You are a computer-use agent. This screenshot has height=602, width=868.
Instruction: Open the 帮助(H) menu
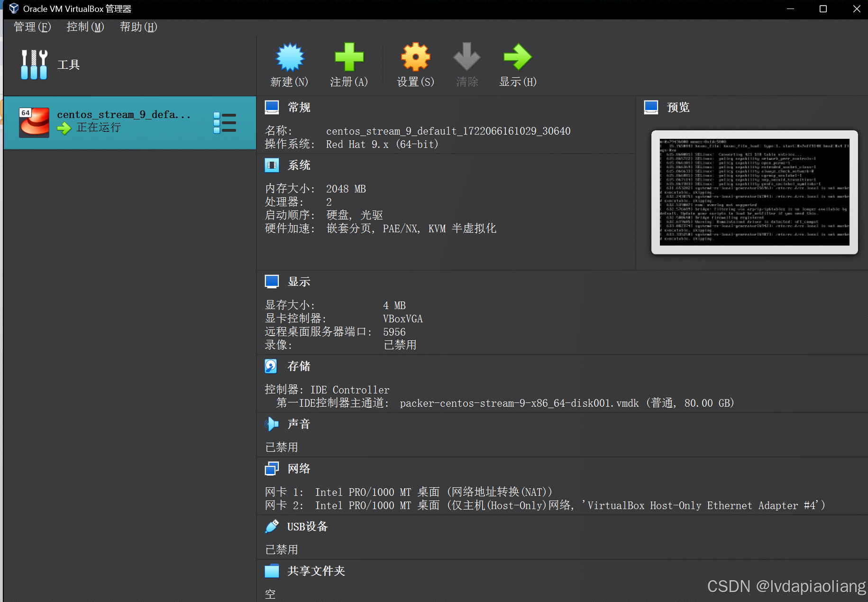138,27
